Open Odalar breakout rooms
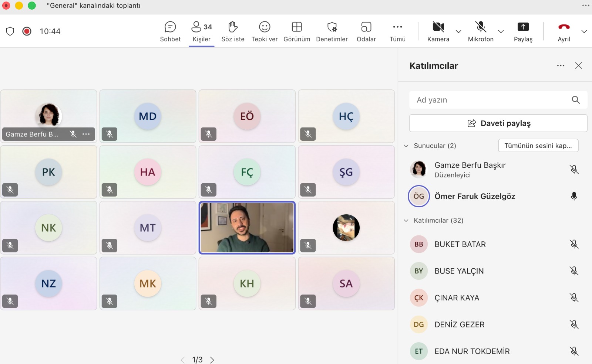 pos(366,31)
